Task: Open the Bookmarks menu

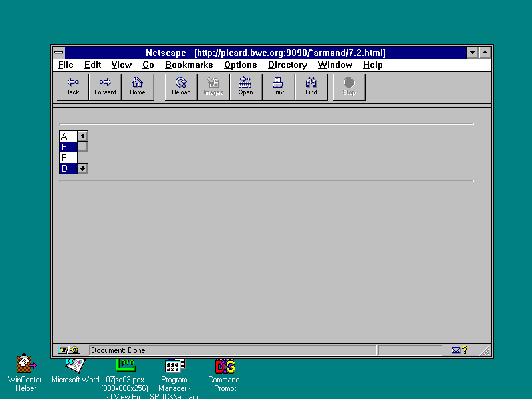Action: tap(189, 65)
